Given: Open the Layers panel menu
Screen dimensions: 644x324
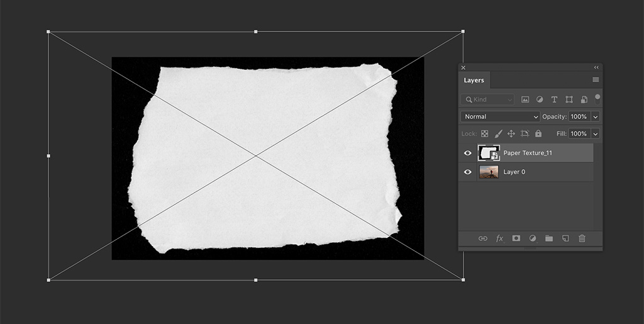Looking at the screenshot, I should 596,80.
